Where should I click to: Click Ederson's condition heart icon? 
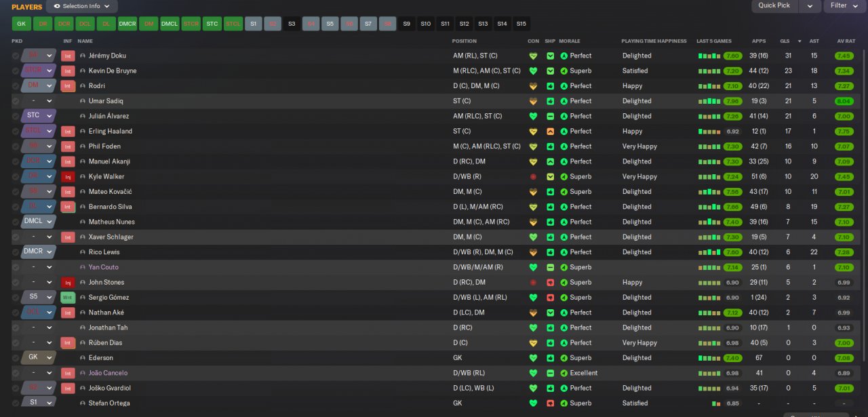click(533, 358)
